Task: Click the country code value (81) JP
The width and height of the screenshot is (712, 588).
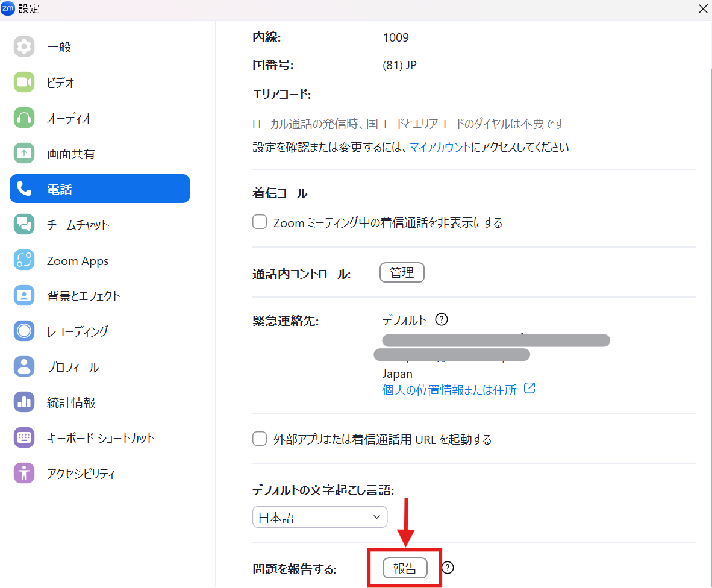Action: pyautogui.click(x=399, y=66)
